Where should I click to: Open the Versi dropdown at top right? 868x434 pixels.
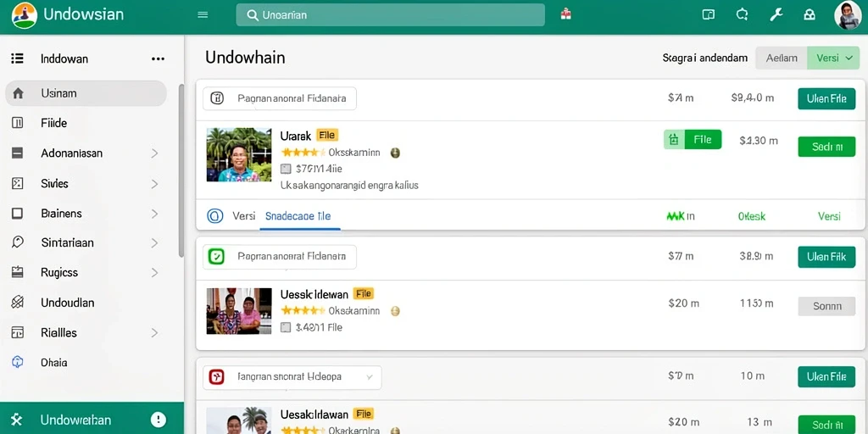click(833, 58)
